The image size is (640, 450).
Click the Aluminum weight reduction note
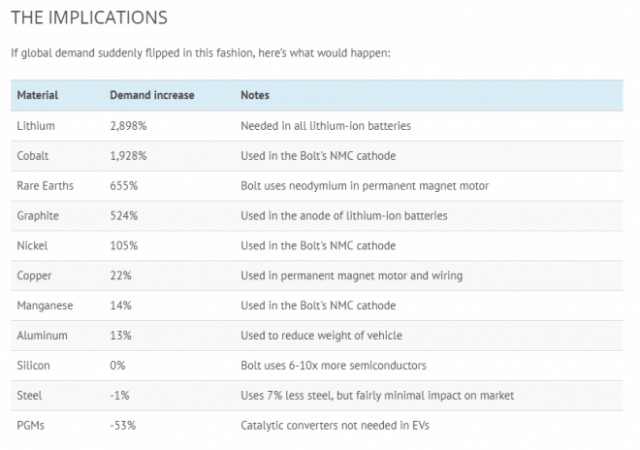(321, 336)
